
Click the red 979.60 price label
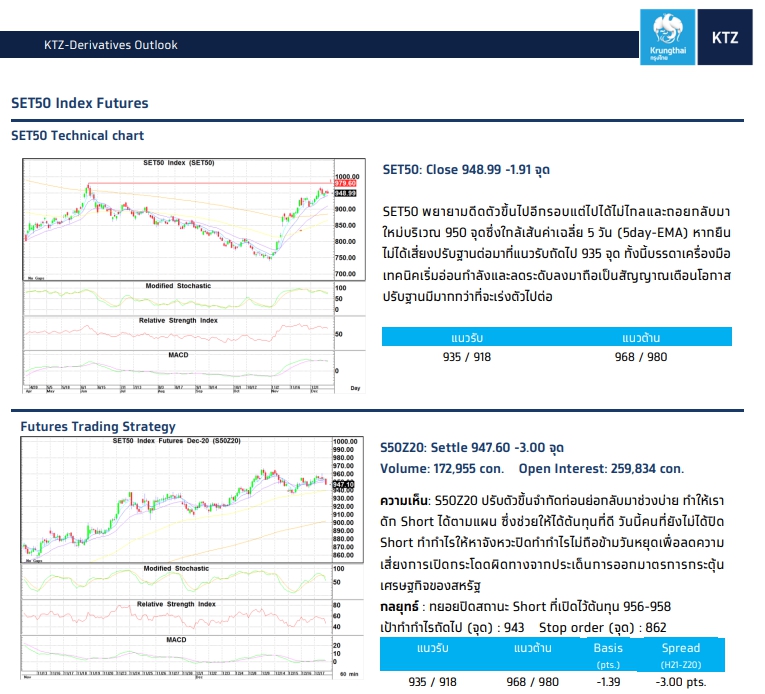click(345, 184)
